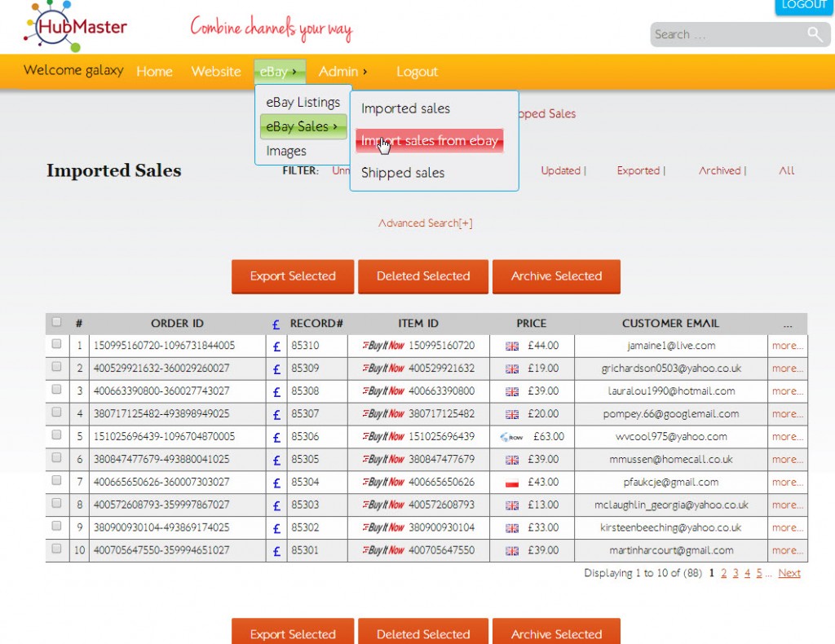Click pound icon in row 85310
This screenshot has height=644, width=835.
pos(276,346)
